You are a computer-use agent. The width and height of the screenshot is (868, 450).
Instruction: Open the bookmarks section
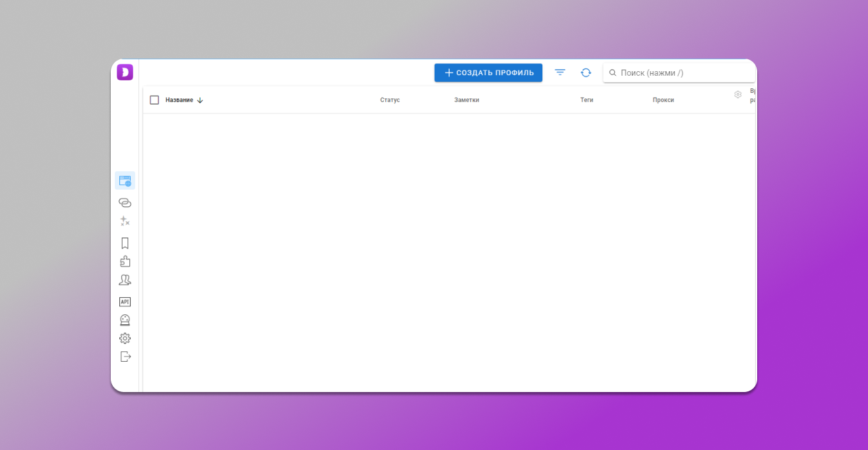coord(125,243)
